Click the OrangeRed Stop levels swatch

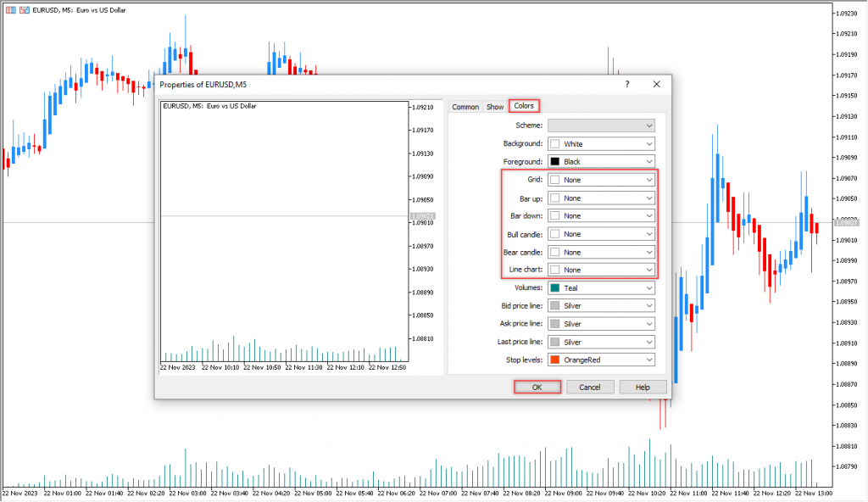pos(555,360)
